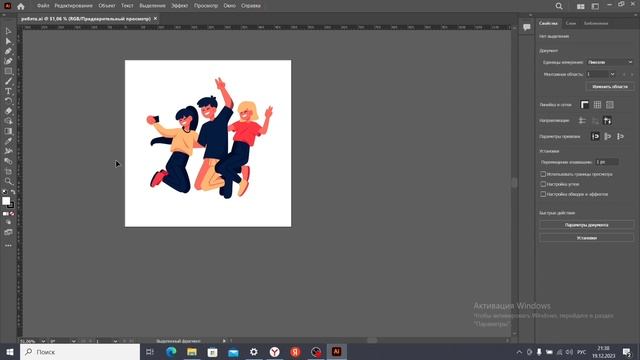Screen dimensions: 640x360
Task: Toggle rulers icon in Properties panel
Action: (x=584, y=105)
